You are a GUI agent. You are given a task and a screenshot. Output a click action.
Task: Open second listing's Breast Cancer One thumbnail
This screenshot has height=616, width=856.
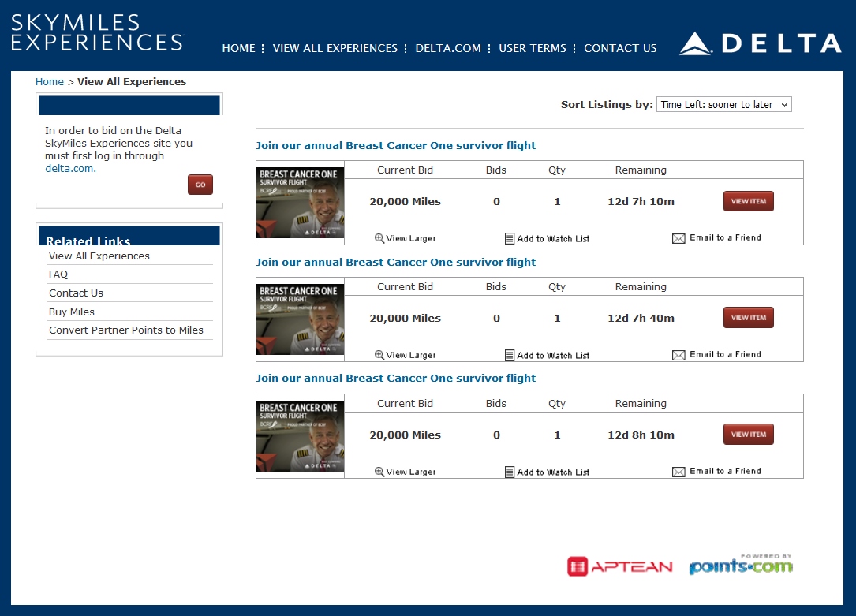[300, 319]
